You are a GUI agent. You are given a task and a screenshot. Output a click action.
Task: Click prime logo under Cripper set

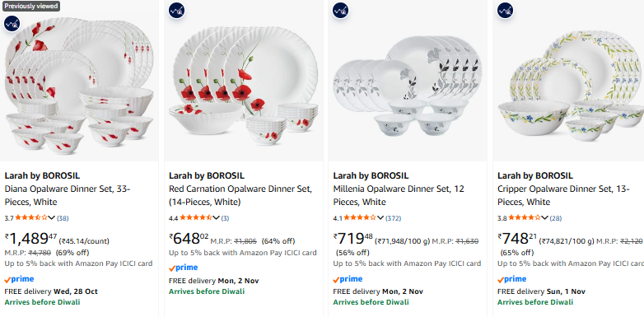click(511, 280)
